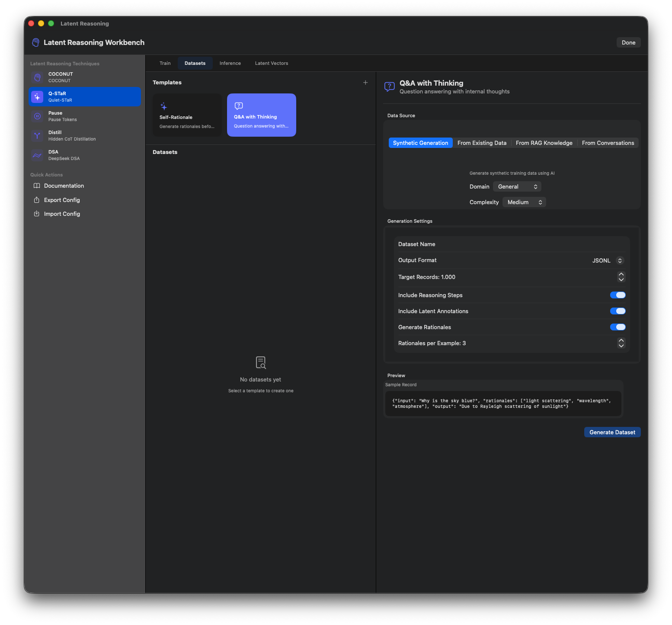This screenshot has width=672, height=625.
Task: Select the DeepSeek DSA technique icon
Action: point(37,155)
